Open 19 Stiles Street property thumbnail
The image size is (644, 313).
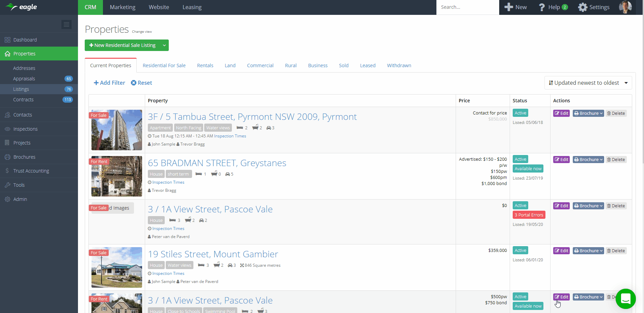tap(116, 267)
